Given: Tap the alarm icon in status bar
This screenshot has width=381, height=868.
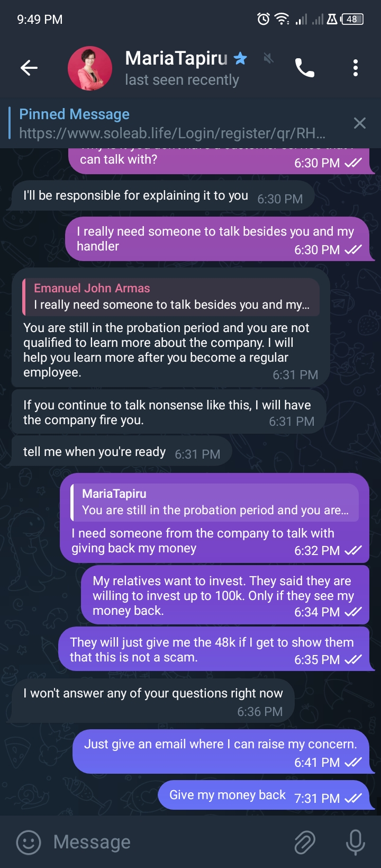Looking at the screenshot, I should click(x=263, y=20).
